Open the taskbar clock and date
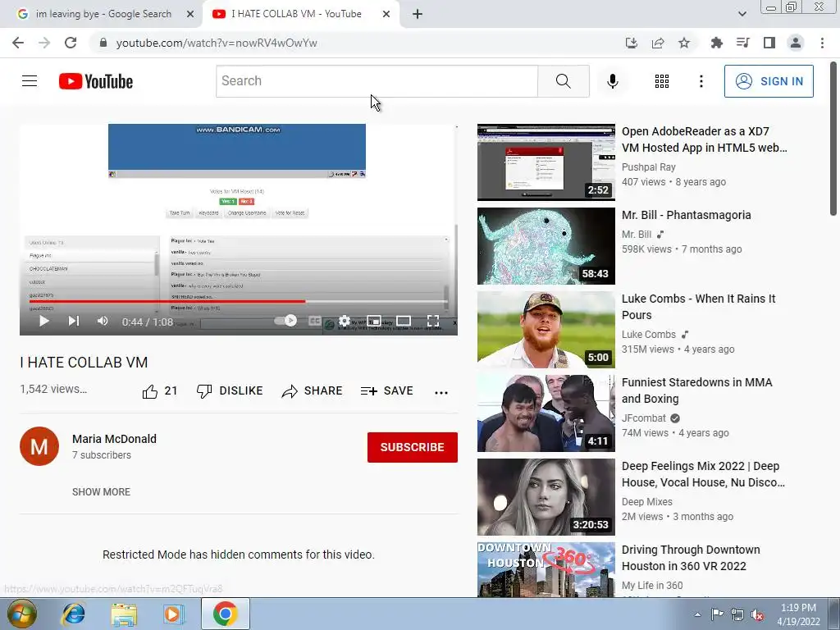840x630 pixels. [798, 614]
